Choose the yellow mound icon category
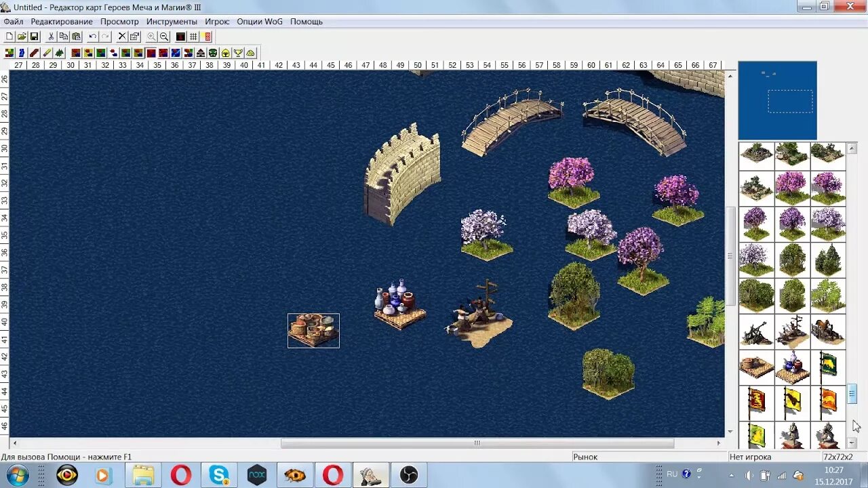868x488 pixels. pos(250,53)
